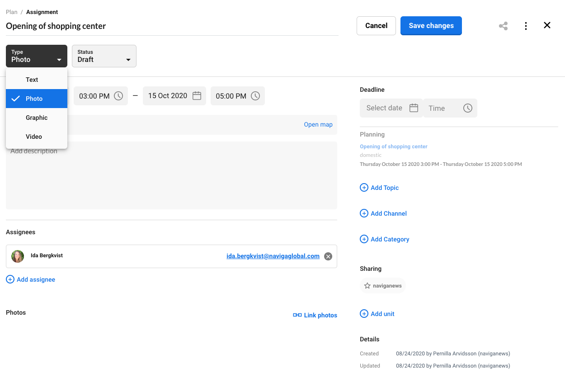Image resolution: width=565 pixels, height=392 pixels.
Task: Choose Text from Type menu
Action: (32, 80)
